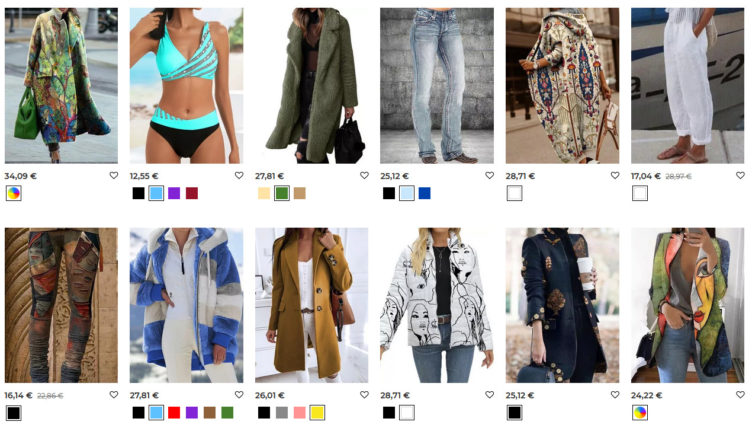Add green teddy coat 27,81 € to wishlist
The image size is (752, 428).
pyautogui.click(x=364, y=176)
